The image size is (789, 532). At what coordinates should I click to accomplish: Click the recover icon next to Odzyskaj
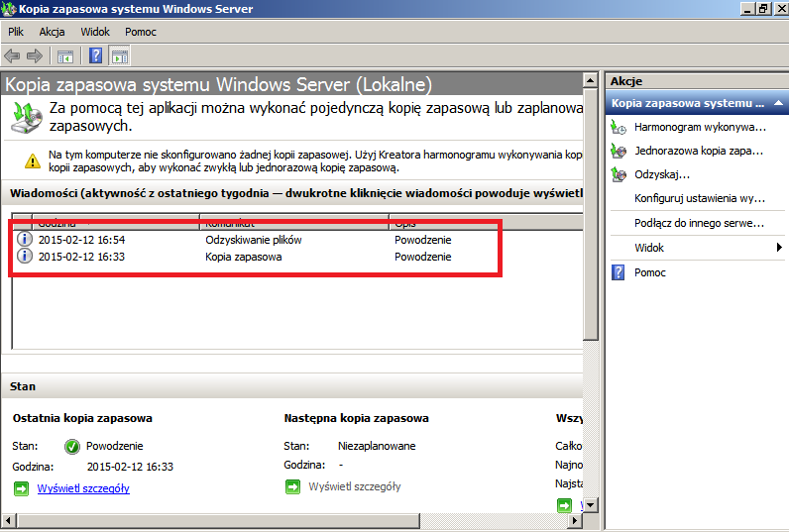[x=619, y=174]
